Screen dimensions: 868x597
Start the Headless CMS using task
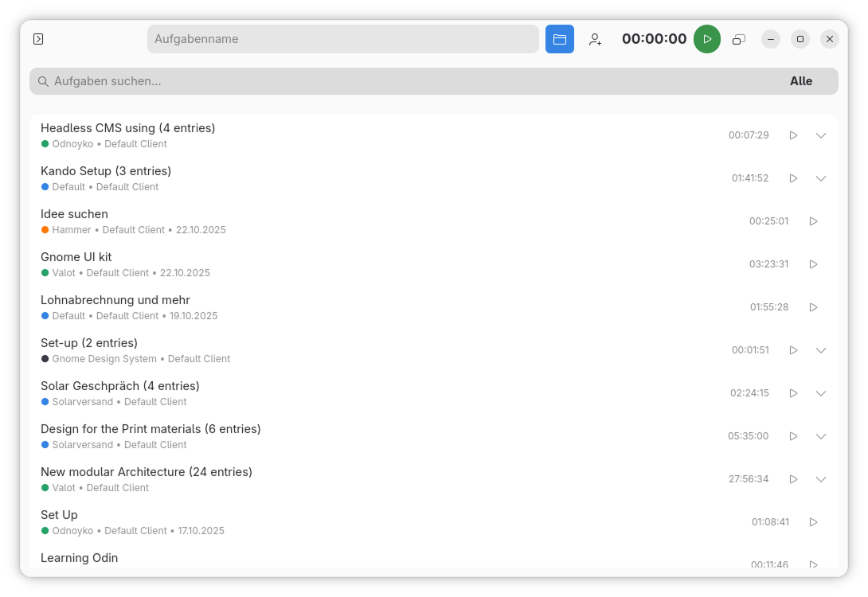tap(793, 135)
